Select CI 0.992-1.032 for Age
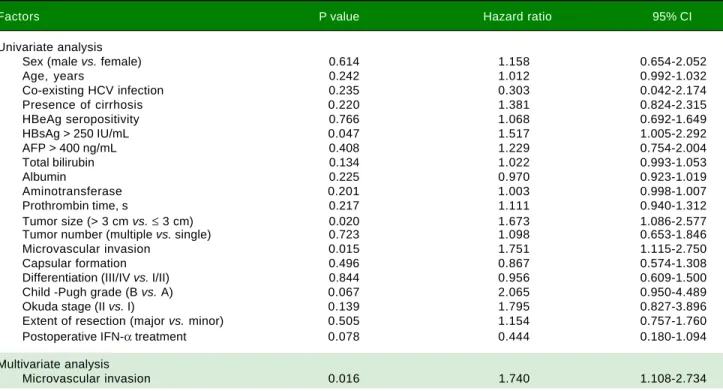Viewport: 723px width, 391px height. click(x=673, y=76)
